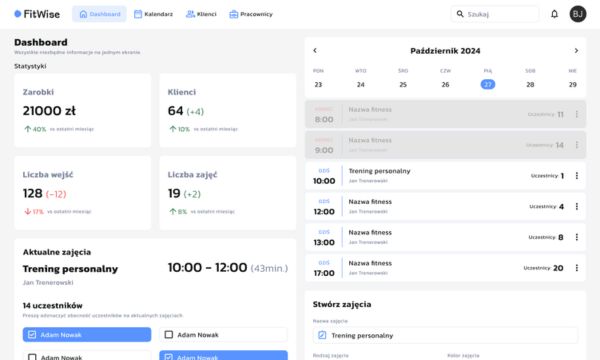Click the Szukaj search field
The width and height of the screenshot is (600, 360).
click(495, 14)
